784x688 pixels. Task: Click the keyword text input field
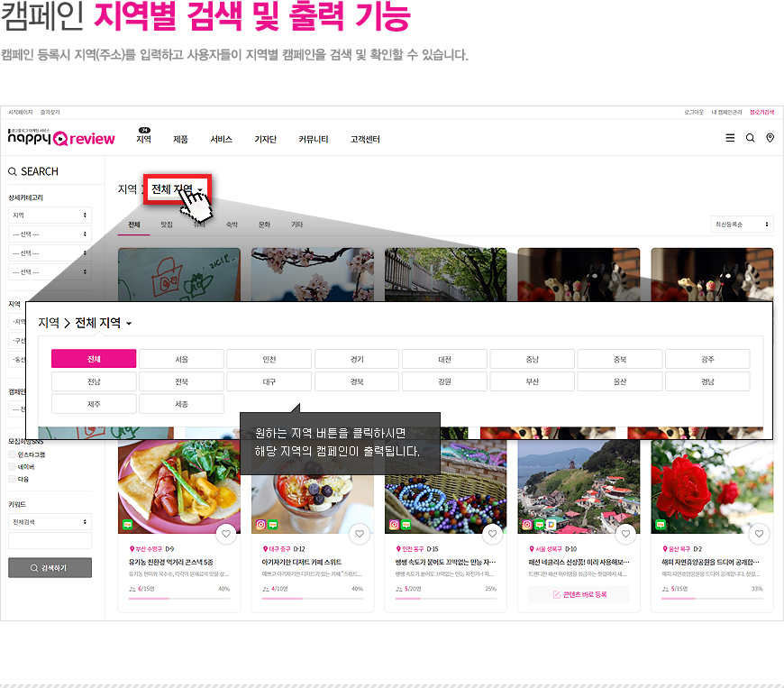coord(50,541)
